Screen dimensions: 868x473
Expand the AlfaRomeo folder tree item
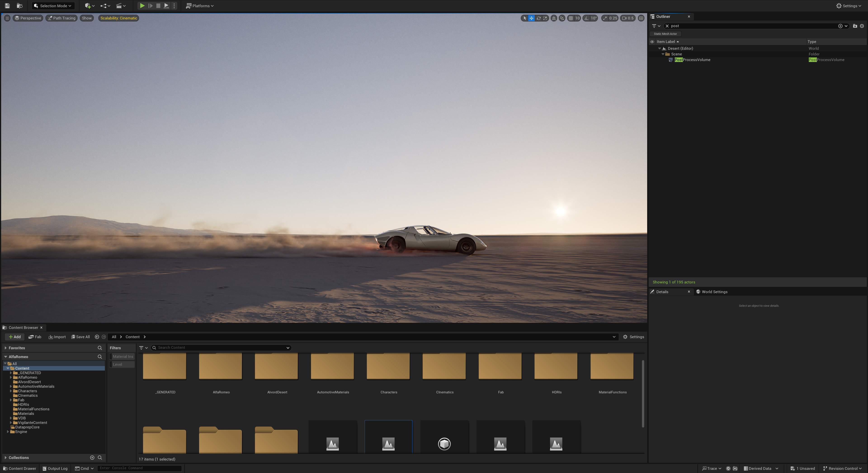(11, 377)
